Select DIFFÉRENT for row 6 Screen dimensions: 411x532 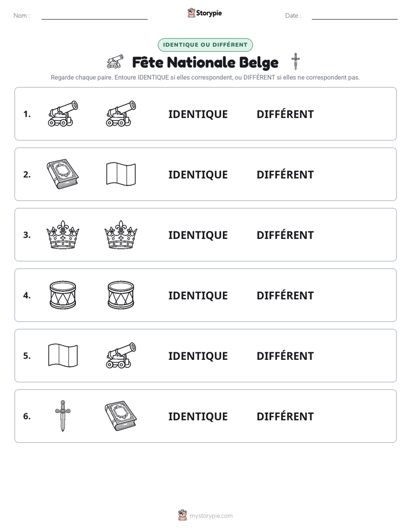pos(285,416)
